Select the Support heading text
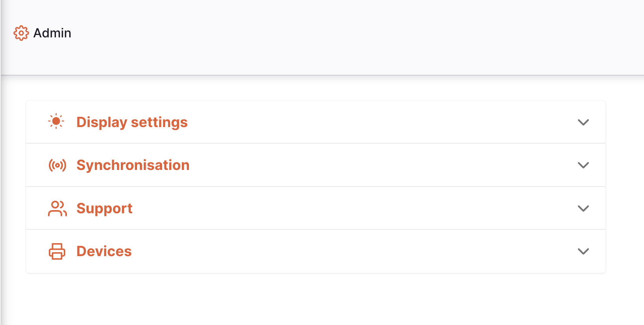The image size is (644, 325). pos(104,209)
